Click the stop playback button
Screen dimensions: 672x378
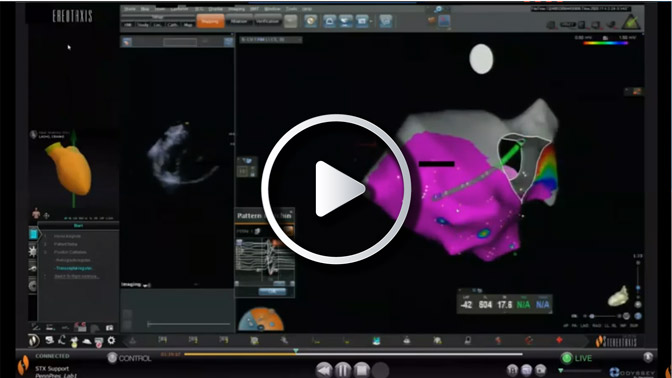point(361,370)
